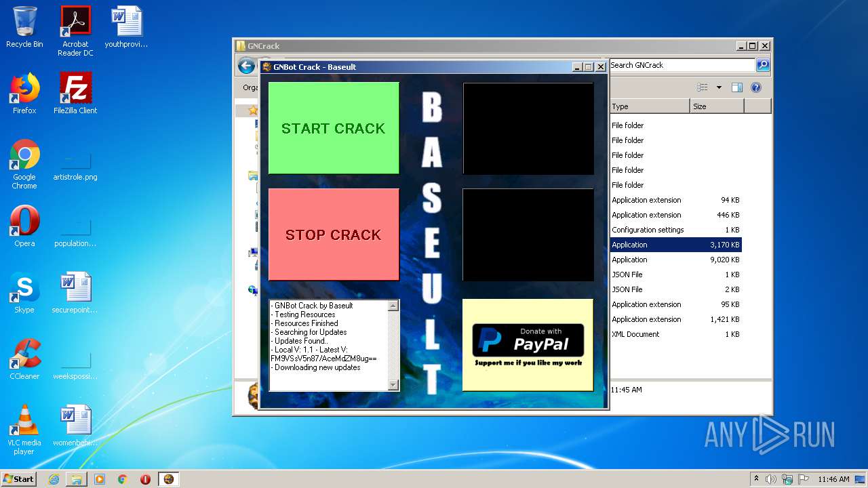
Task: Select the Application extension row of 446 KB
Action: pyautogui.click(x=675, y=215)
